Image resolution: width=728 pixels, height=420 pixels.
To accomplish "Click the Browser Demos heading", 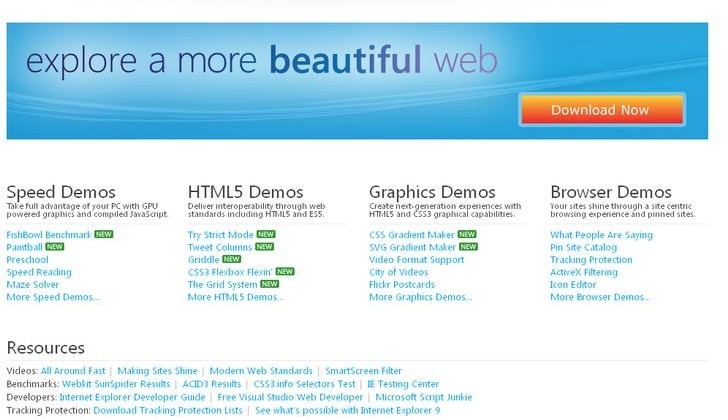I will point(611,192).
